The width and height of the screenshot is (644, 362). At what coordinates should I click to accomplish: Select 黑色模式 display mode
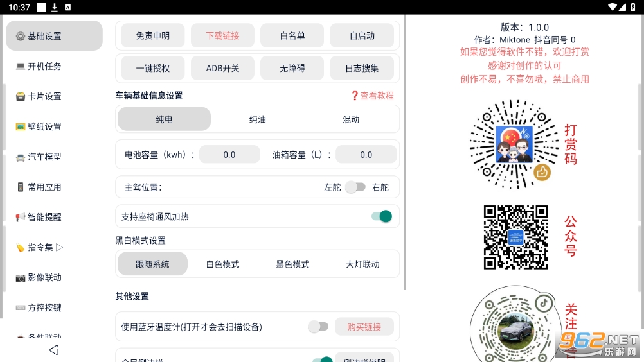click(292, 264)
